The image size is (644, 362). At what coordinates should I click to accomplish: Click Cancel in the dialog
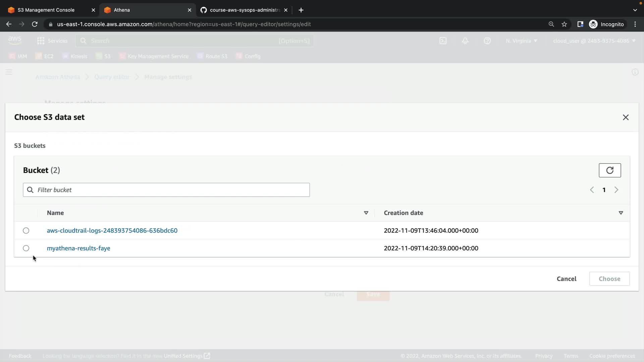566,279
